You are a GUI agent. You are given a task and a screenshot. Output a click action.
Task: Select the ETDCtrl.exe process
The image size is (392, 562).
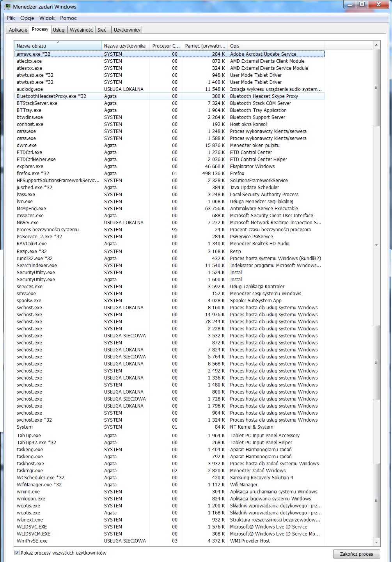(169, 152)
